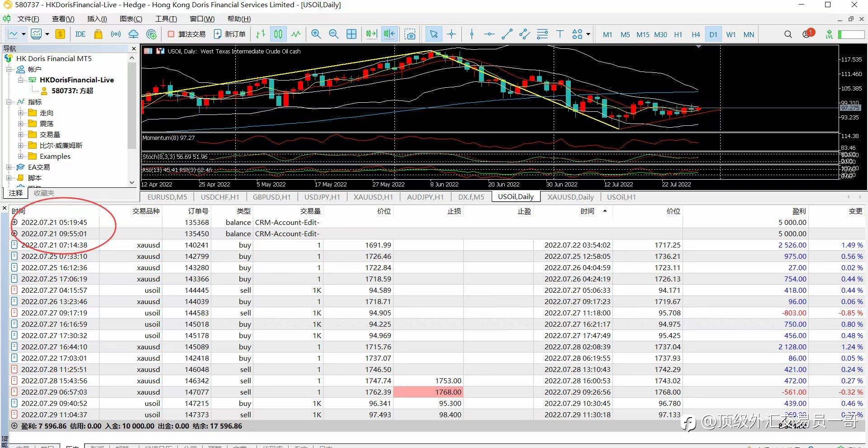The image size is (868, 448).
Task: Open the search magnifier in toolbar
Action: [788, 34]
